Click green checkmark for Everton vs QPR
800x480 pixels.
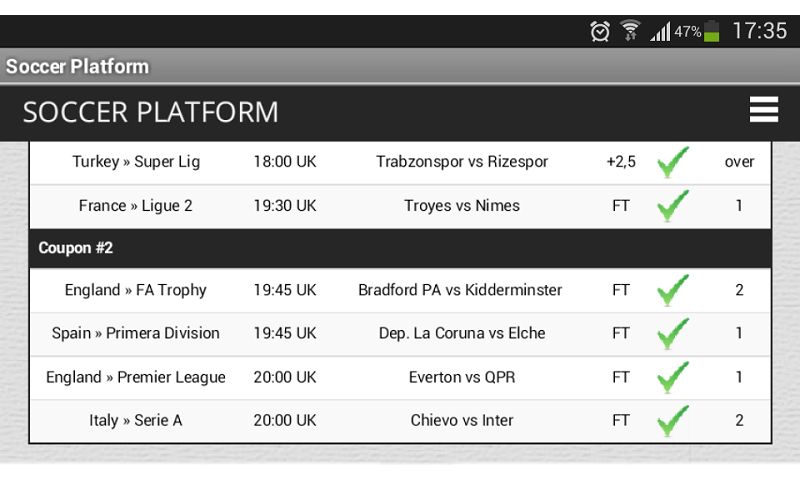pyautogui.click(x=673, y=377)
